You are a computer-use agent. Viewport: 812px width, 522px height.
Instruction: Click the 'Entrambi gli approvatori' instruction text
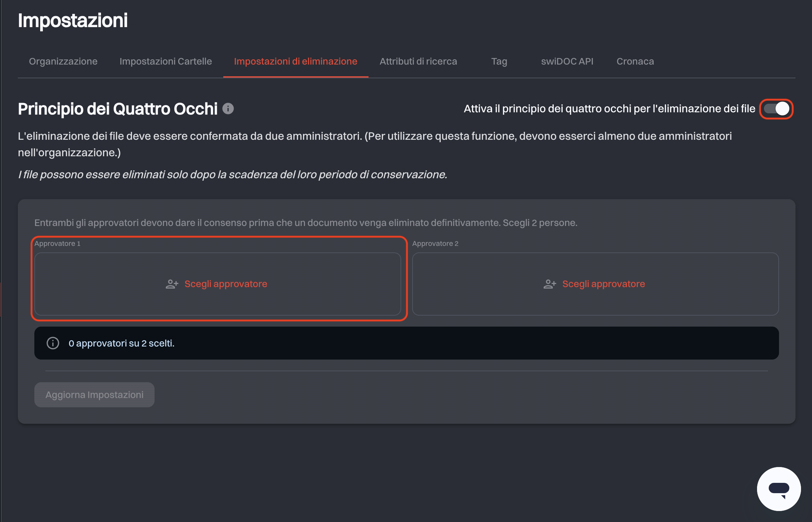306,223
